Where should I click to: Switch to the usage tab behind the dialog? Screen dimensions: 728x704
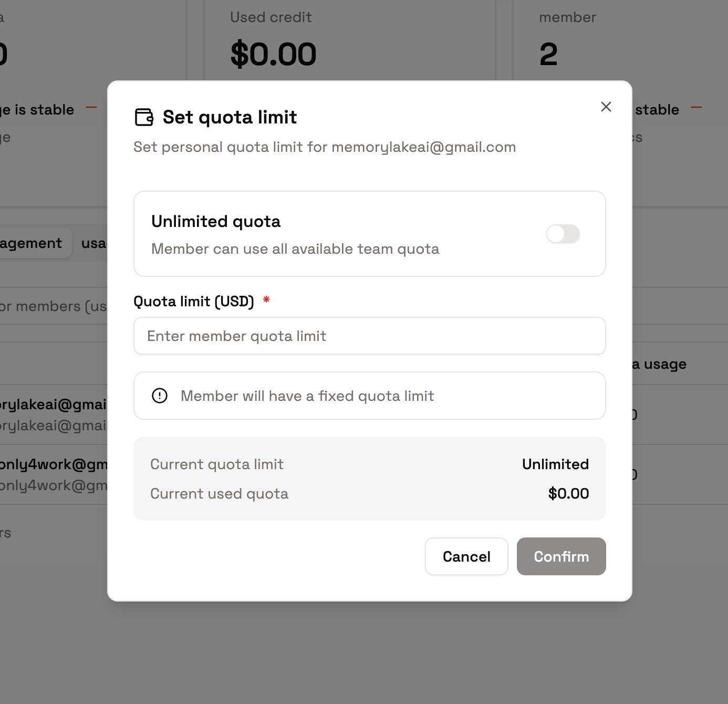click(x=93, y=243)
